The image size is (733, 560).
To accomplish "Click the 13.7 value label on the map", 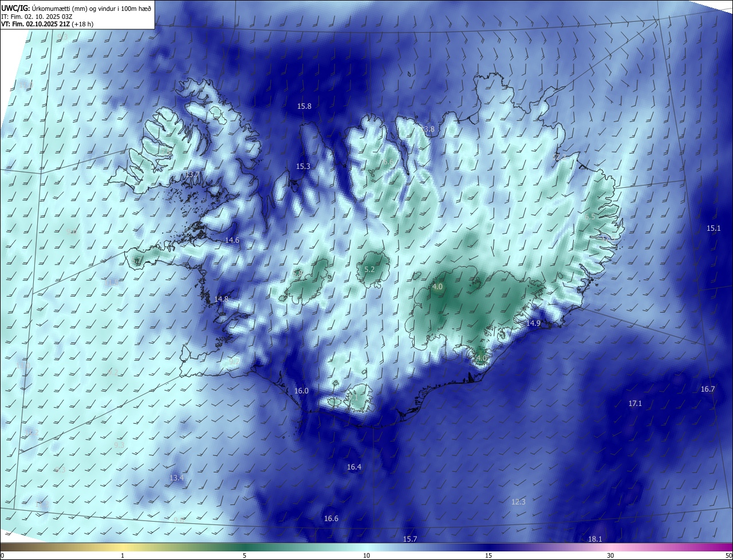I will pyautogui.click(x=192, y=175).
